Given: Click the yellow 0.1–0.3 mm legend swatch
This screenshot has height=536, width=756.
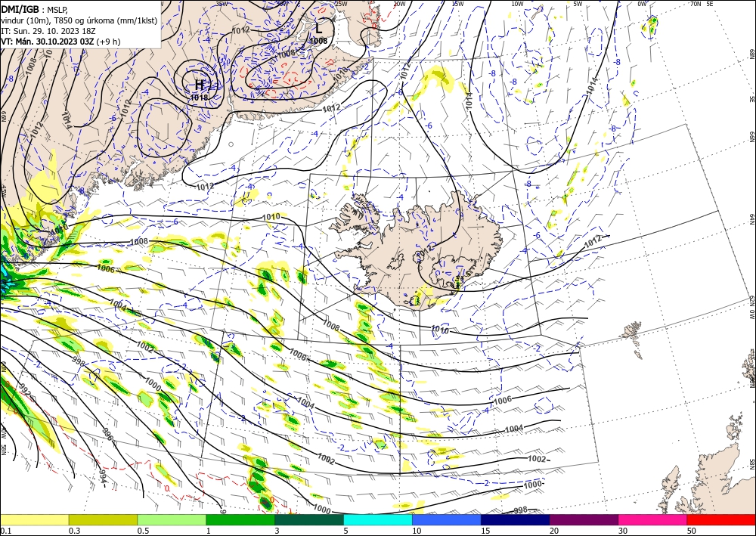Looking at the screenshot, I should click(34, 519).
